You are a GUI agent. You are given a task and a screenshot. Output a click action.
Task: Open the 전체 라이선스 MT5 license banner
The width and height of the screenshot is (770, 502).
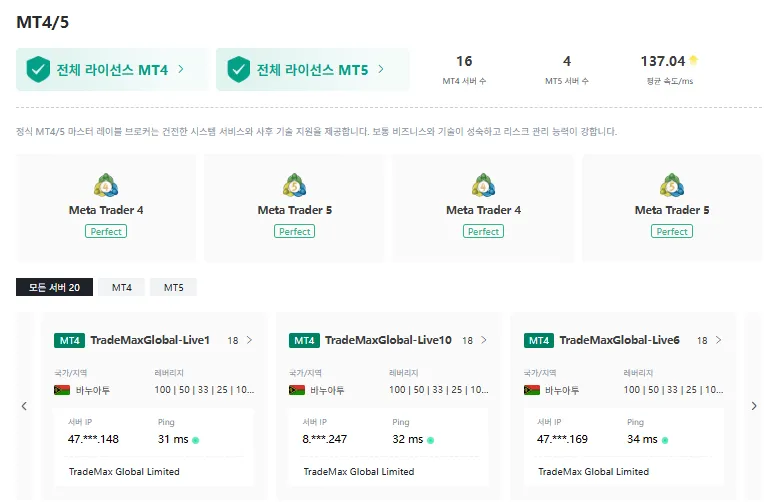312,69
